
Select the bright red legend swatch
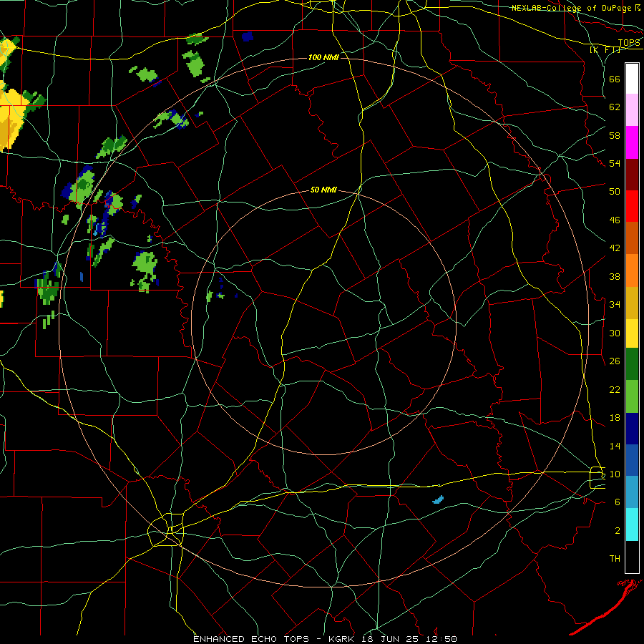[632, 206]
